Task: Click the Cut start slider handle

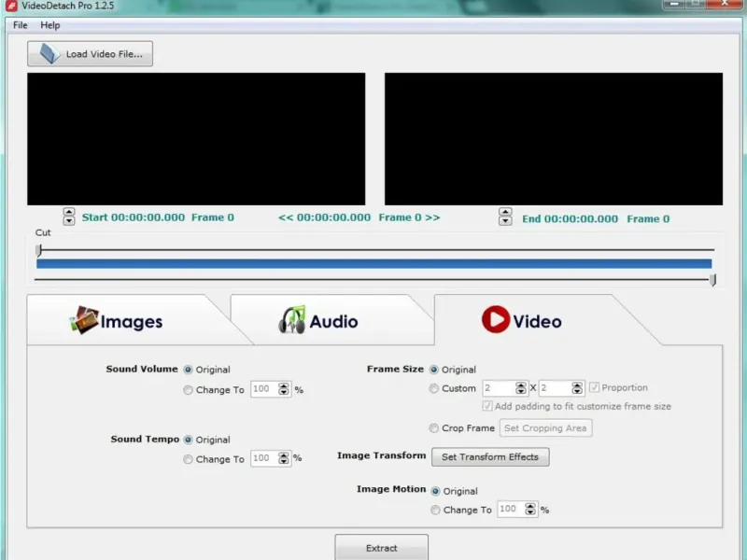Action: click(38, 250)
